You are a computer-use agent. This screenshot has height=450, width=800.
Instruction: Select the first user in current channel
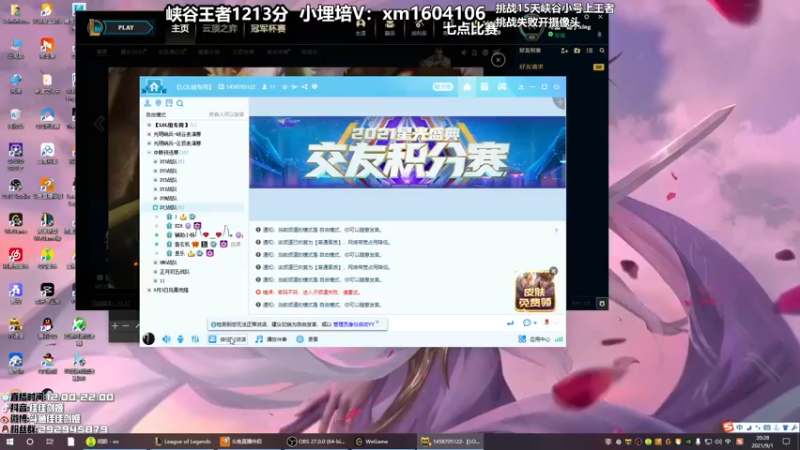coord(199,217)
